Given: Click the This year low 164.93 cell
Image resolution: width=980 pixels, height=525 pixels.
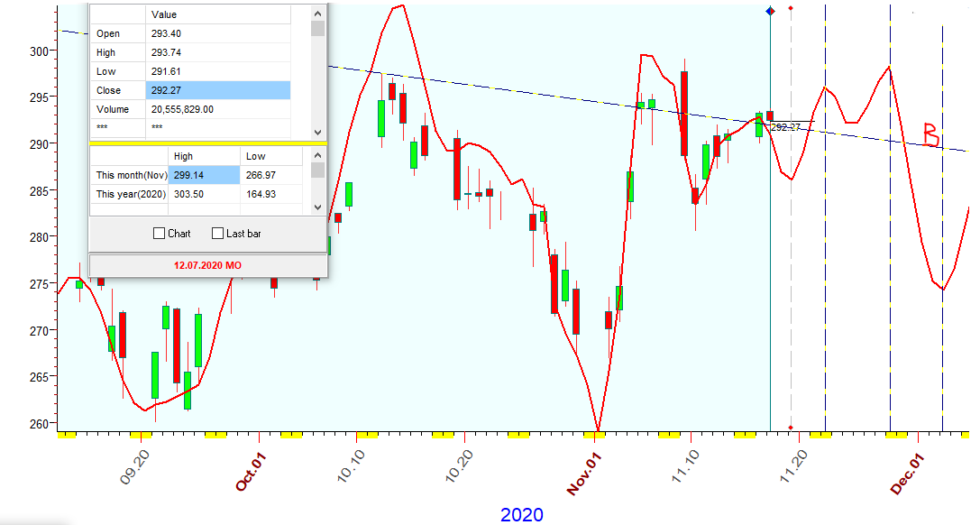Looking at the screenshot, I should (x=271, y=194).
